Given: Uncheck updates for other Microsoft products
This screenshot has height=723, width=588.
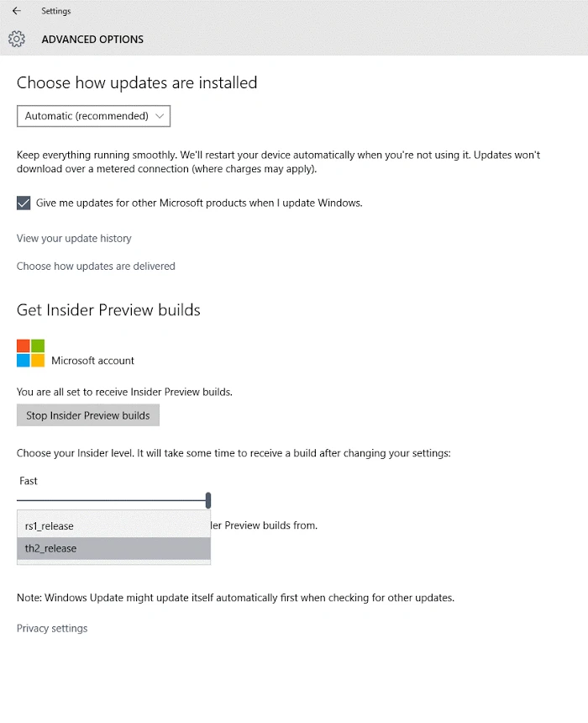Looking at the screenshot, I should 24,203.
